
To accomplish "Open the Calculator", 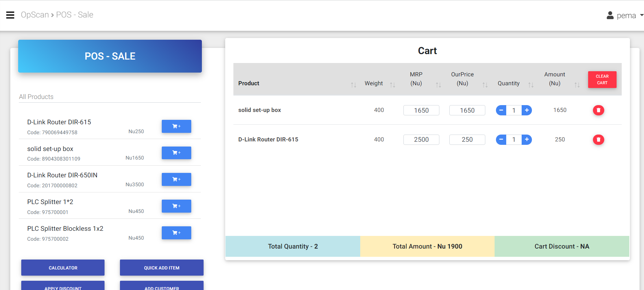I will click(x=63, y=268).
